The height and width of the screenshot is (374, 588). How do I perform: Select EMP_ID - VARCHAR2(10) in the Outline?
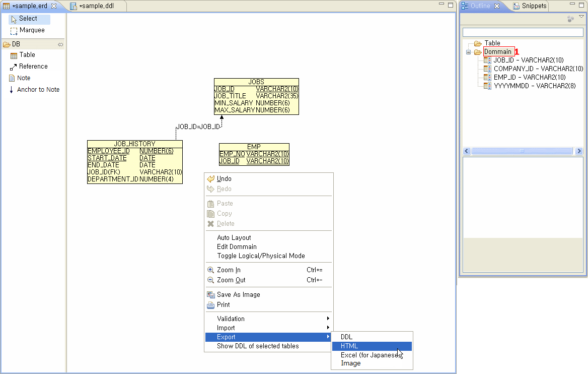coord(519,77)
